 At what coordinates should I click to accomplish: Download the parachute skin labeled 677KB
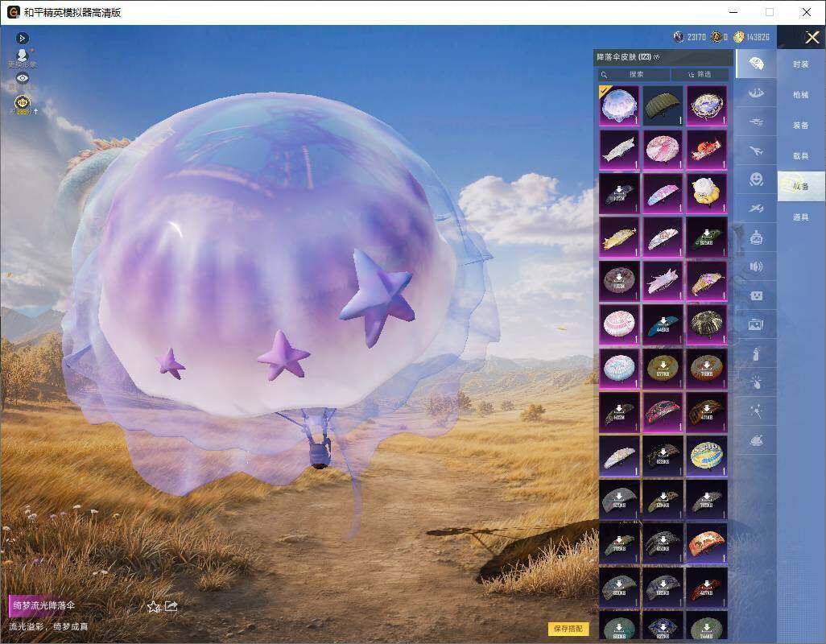(x=663, y=368)
